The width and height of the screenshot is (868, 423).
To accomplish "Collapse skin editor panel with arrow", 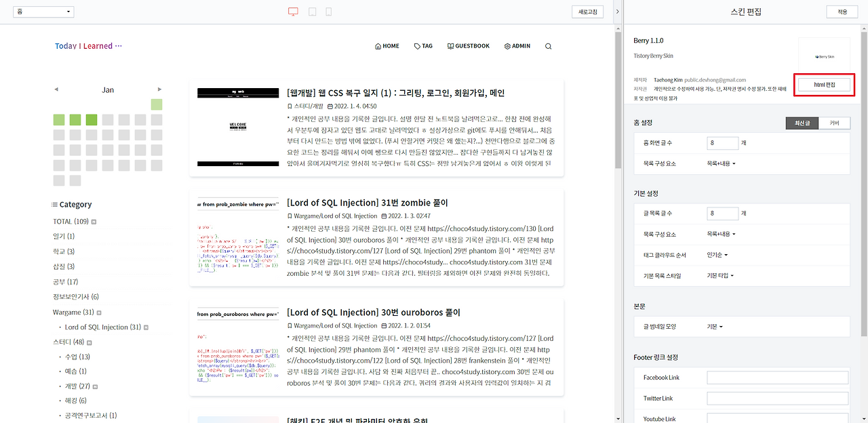I will (x=616, y=12).
